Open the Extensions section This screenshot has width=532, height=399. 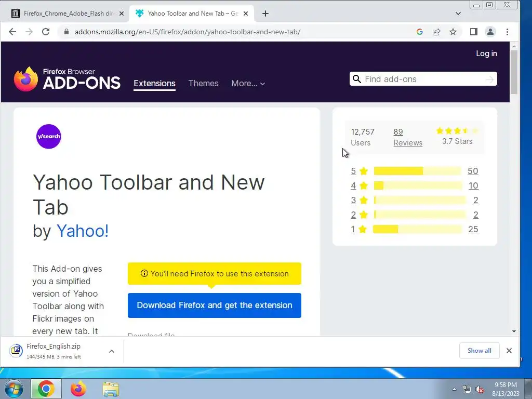[x=154, y=84]
